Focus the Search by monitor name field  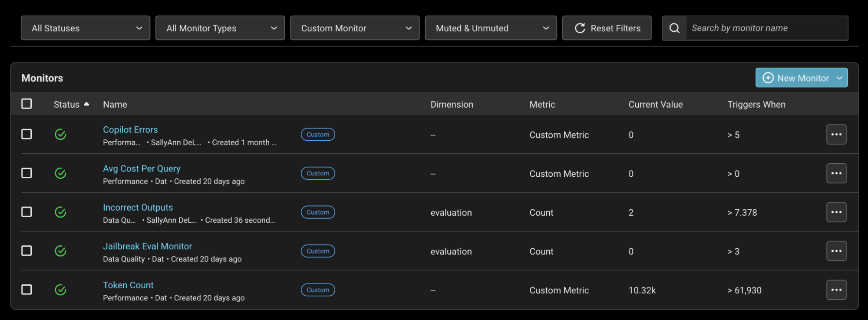tap(767, 28)
